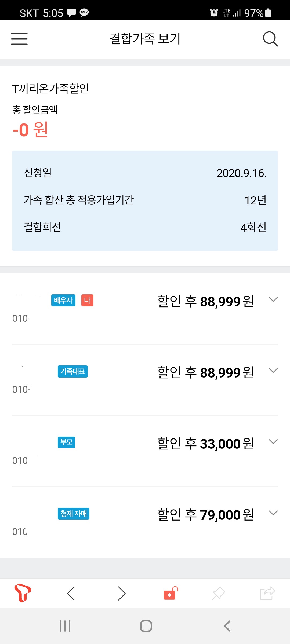Tap the 배우자 label badge

(63, 300)
